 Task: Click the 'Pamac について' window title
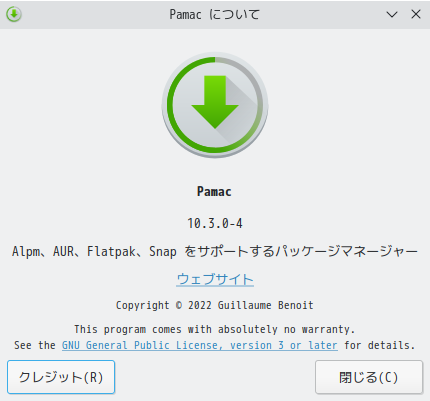tap(215, 14)
